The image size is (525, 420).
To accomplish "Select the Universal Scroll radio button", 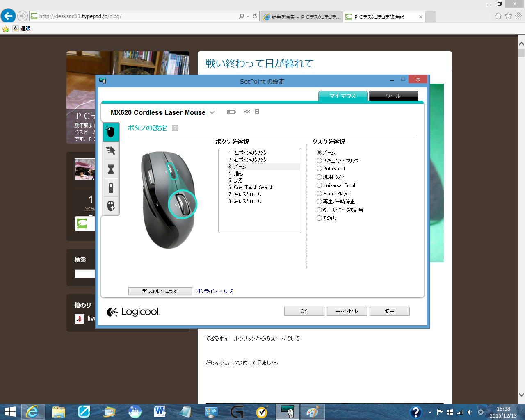I will coord(319,185).
